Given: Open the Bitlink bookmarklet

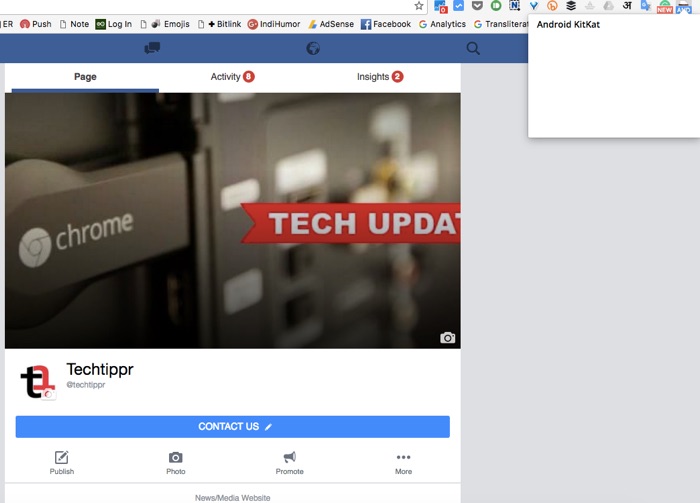Looking at the screenshot, I should 225,24.
